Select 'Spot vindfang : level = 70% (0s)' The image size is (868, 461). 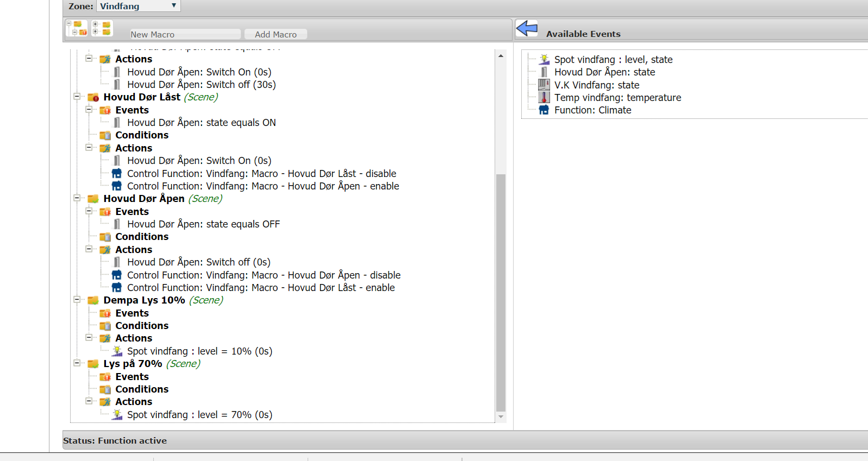click(x=199, y=415)
